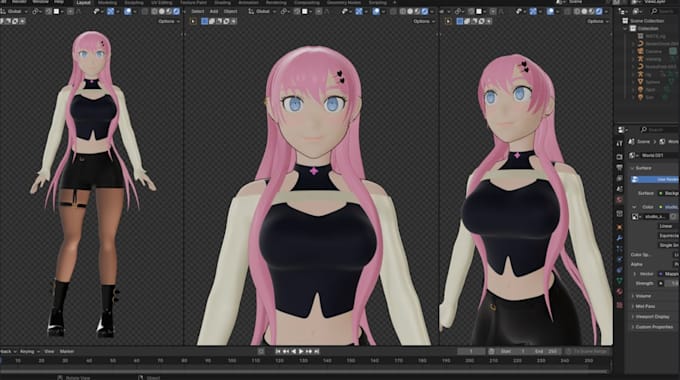Viewport: 680px width, 380px height.
Task: Open the Linear interpolation dropdown
Action: (668, 226)
